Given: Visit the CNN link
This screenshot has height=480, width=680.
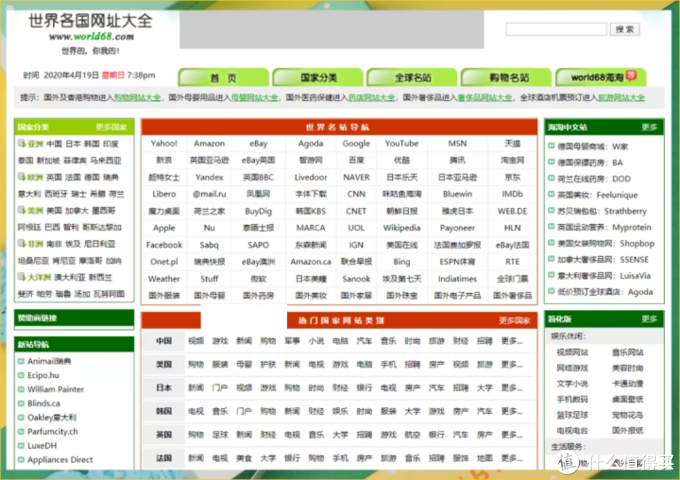Looking at the screenshot, I should tap(356, 194).
